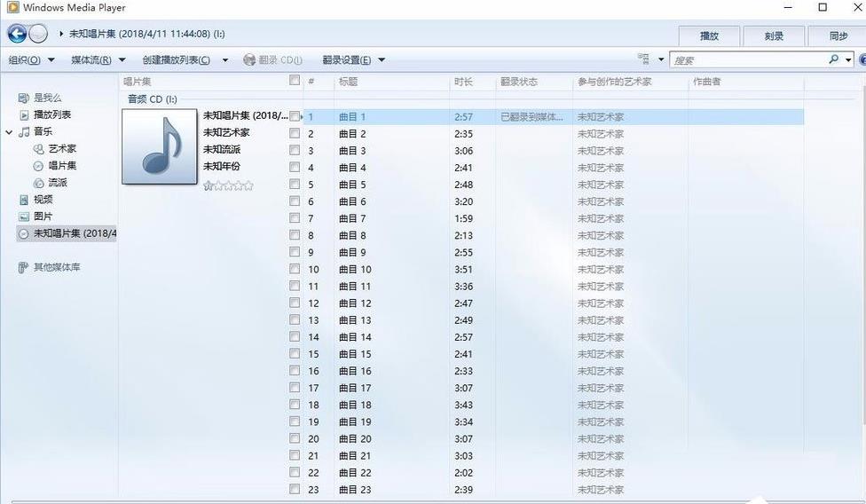Select 音乐 in the navigation pane
This screenshot has height=504, width=866.
point(43,131)
